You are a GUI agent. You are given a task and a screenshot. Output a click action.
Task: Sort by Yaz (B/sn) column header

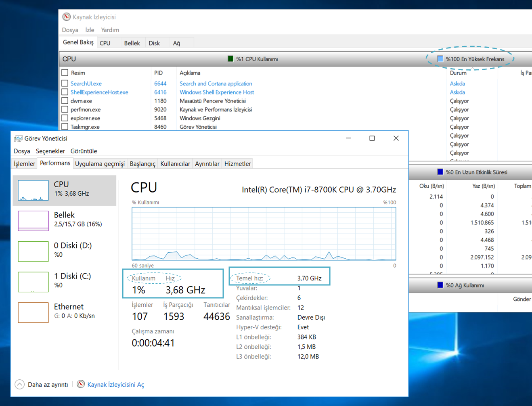484,186
